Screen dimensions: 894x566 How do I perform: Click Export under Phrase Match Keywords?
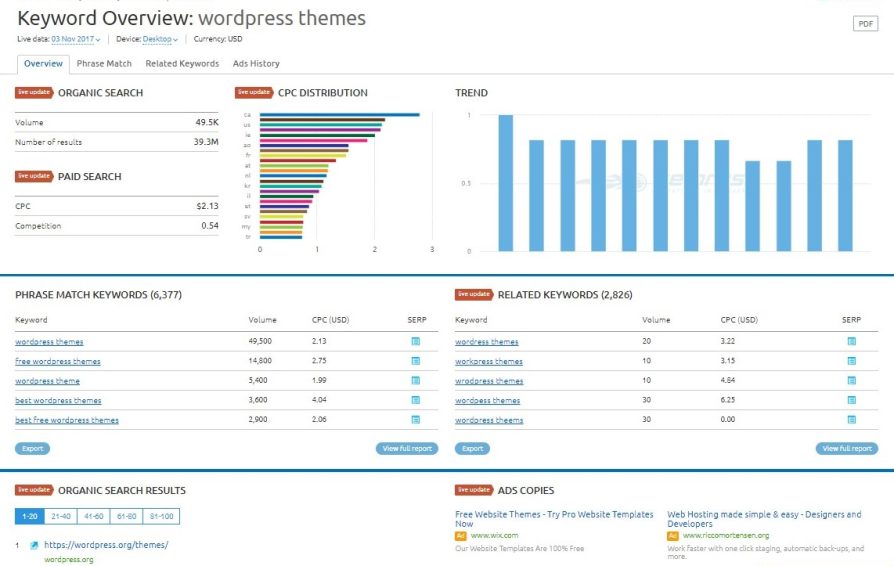[x=32, y=449]
